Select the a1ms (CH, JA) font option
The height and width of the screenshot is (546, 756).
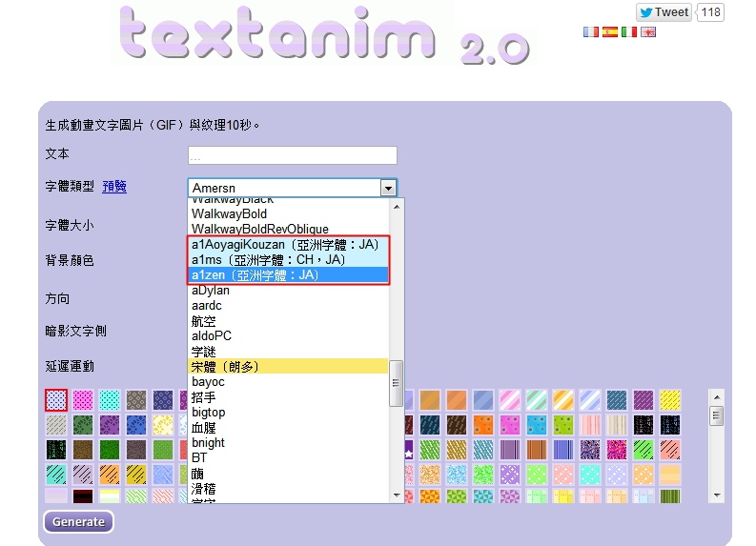(x=288, y=260)
